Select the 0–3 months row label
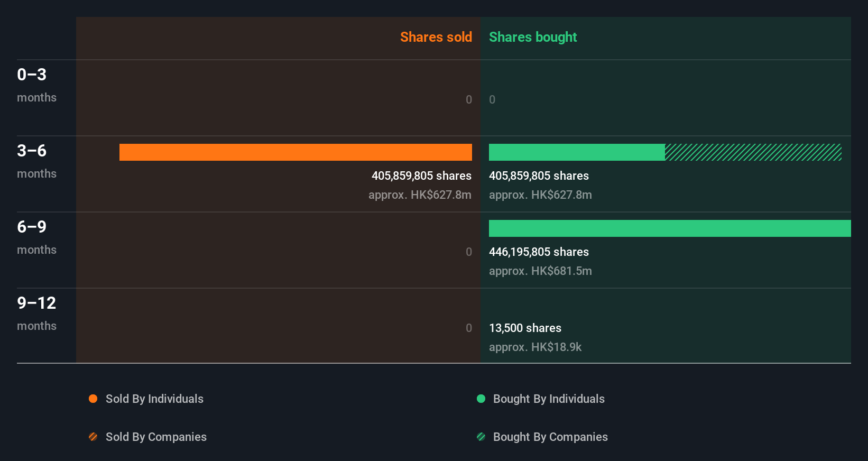 (36, 85)
